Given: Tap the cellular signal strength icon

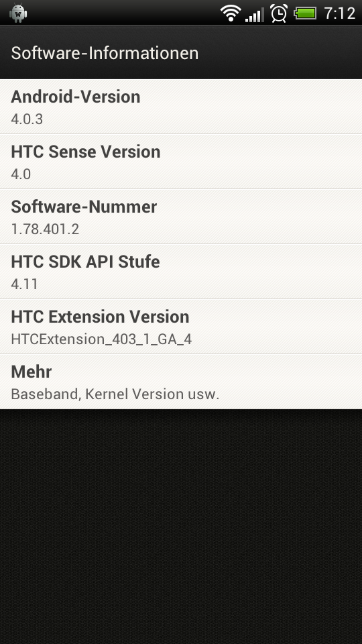Looking at the screenshot, I should [255, 15].
